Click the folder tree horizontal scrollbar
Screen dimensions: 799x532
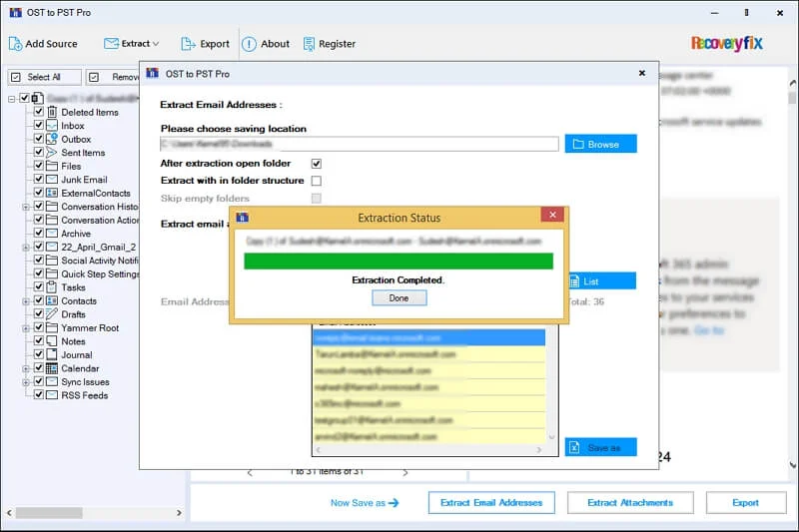click(49, 513)
